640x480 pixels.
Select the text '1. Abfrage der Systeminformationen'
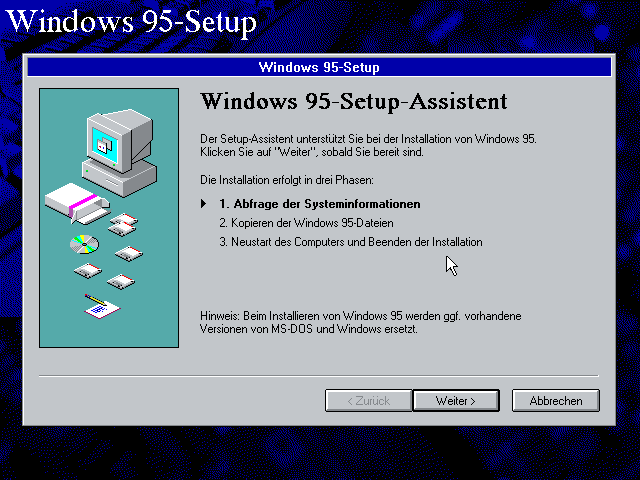click(x=320, y=204)
